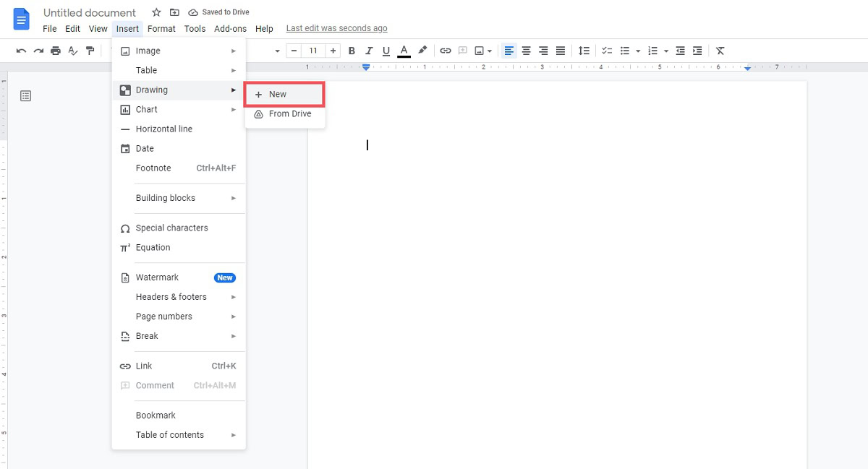Viewport: 868px width, 469px height.
Task: Insert a Horizontal line
Action: (x=179, y=129)
